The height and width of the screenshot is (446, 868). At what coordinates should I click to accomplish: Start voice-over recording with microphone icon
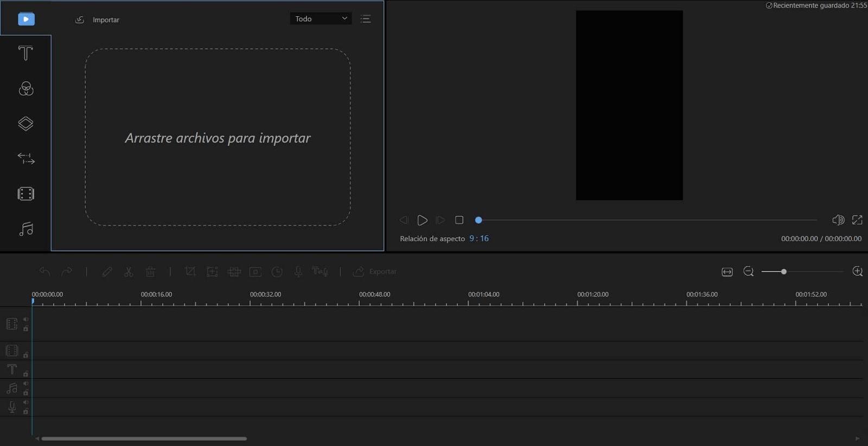click(x=298, y=272)
